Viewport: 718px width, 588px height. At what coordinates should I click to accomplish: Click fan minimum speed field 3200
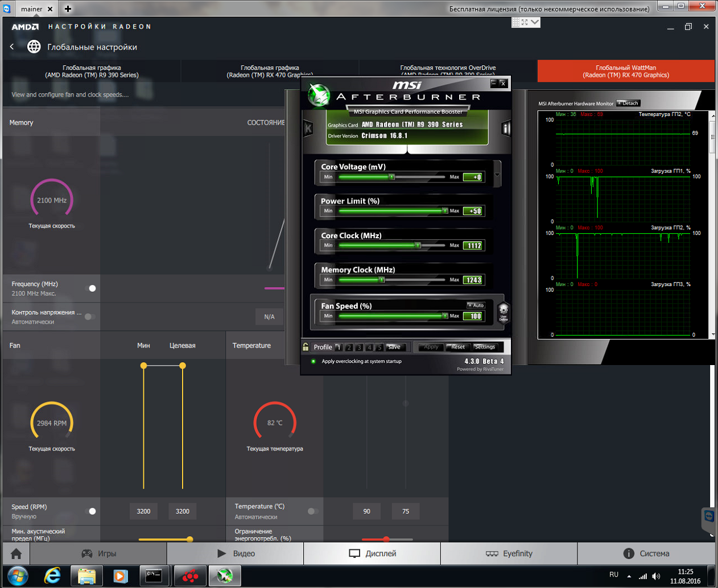(143, 511)
